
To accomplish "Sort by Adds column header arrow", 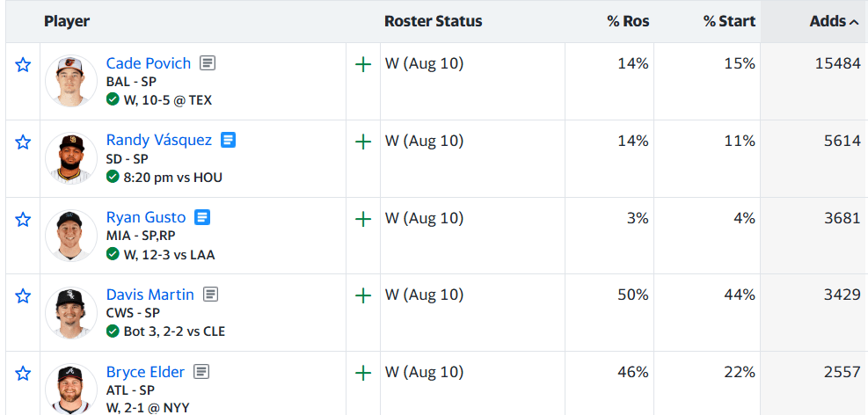I will (854, 22).
